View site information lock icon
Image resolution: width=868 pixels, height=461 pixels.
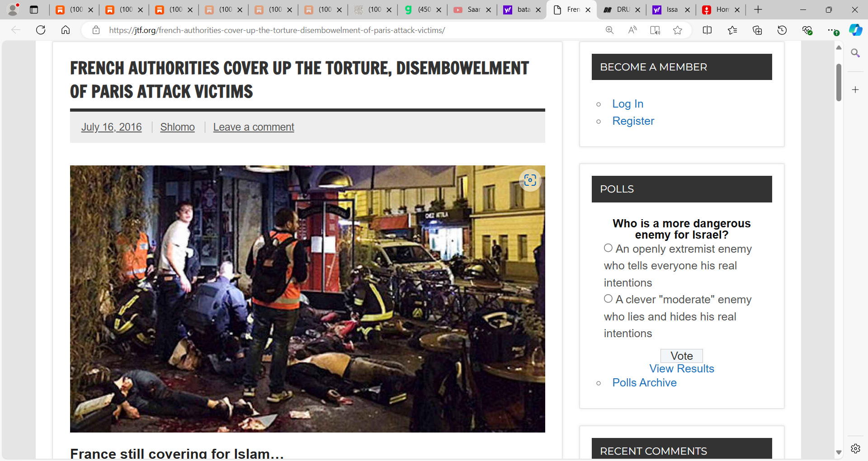(x=96, y=30)
